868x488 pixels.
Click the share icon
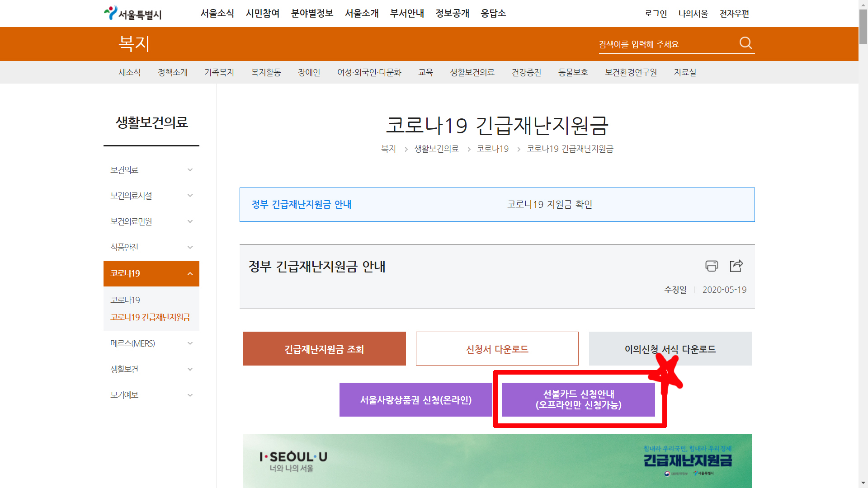tap(736, 266)
